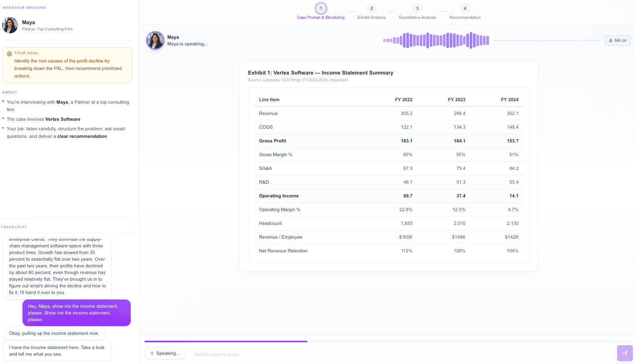
Task: Click Maya's speaking avatar with purple ring
Action: (x=155, y=40)
